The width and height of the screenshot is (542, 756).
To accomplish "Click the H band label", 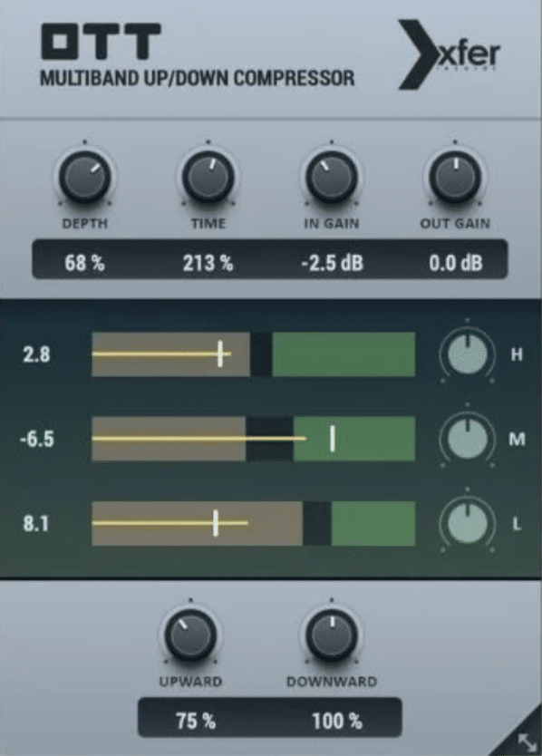I will pyautogui.click(x=517, y=354).
